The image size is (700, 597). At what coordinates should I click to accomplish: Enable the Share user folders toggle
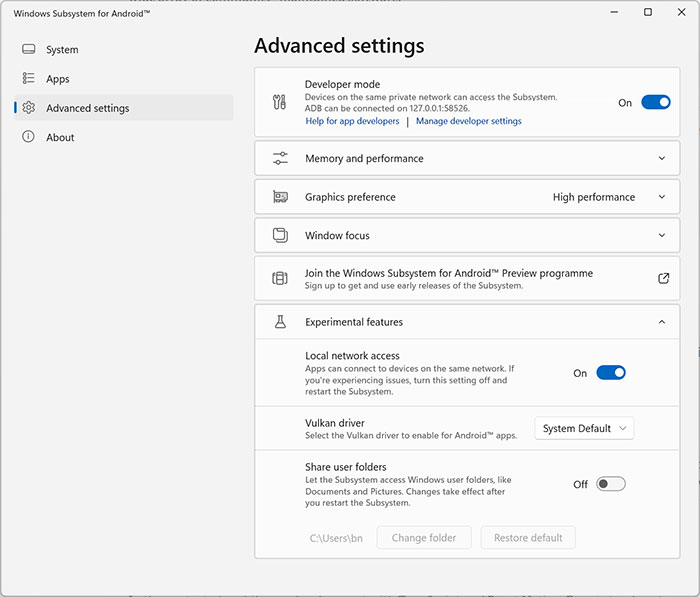(x=610, y=484)
